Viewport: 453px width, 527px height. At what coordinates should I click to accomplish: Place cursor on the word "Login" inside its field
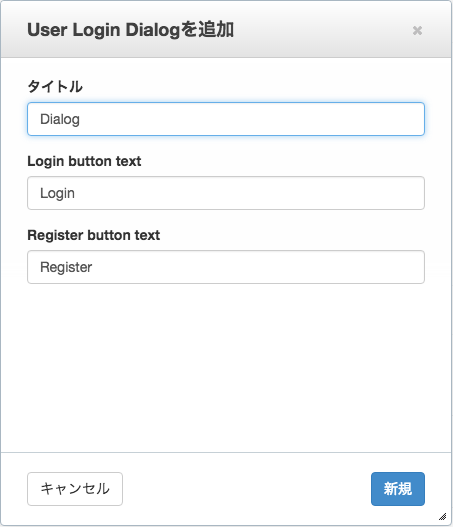tap(57, 193)
